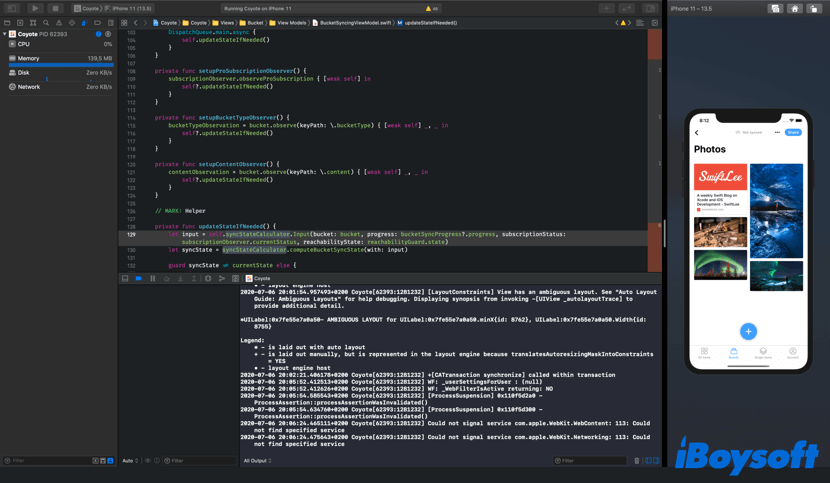Screen dimensions: 830x483
Task: Tap the Share button in simulator app
Action: click(x=793, y=132)
